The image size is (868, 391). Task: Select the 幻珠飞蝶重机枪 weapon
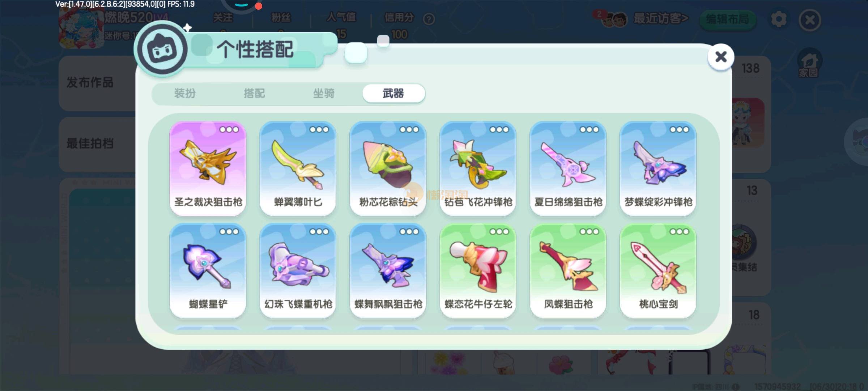(x=298, y=271)
